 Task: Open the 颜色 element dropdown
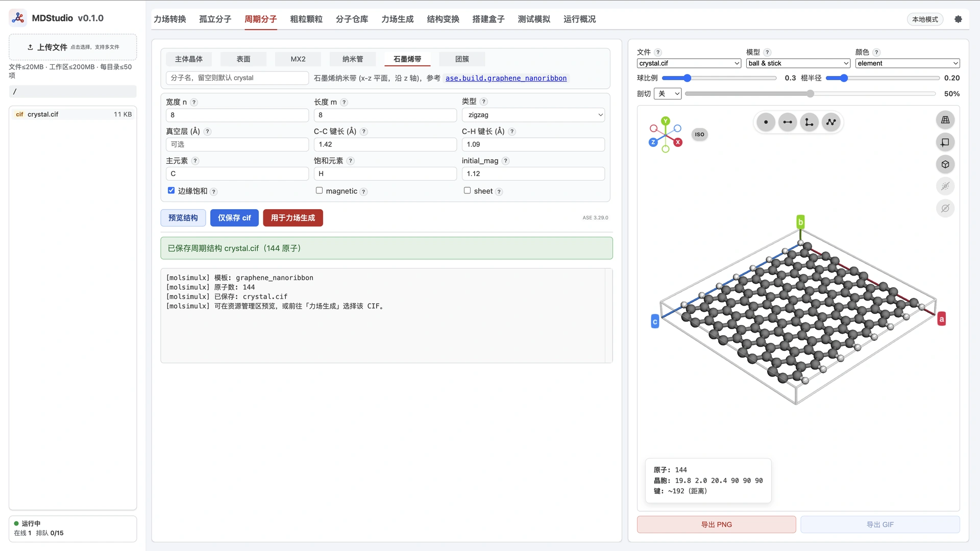click(908, 63)
